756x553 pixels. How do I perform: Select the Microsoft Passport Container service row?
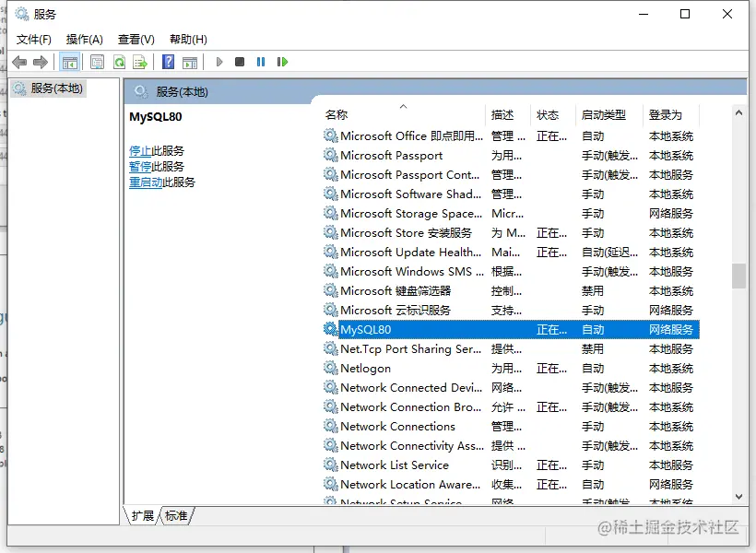511,174
